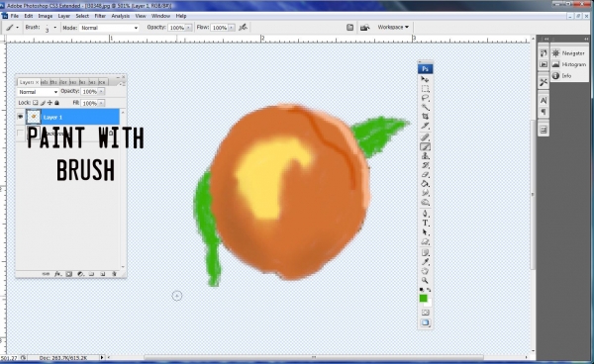Select the Type tool
The width and height of the screenshot is (594, 364).
[425, 224]
